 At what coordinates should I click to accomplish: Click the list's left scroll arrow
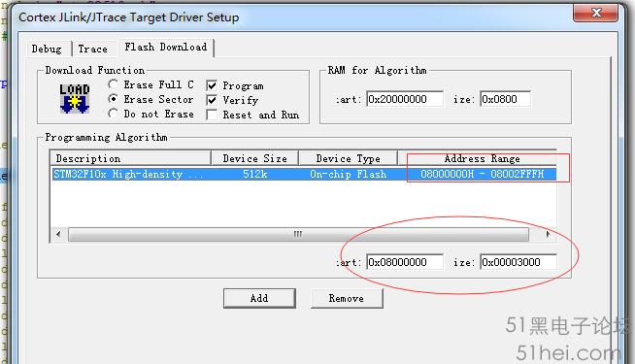point(58,234)
